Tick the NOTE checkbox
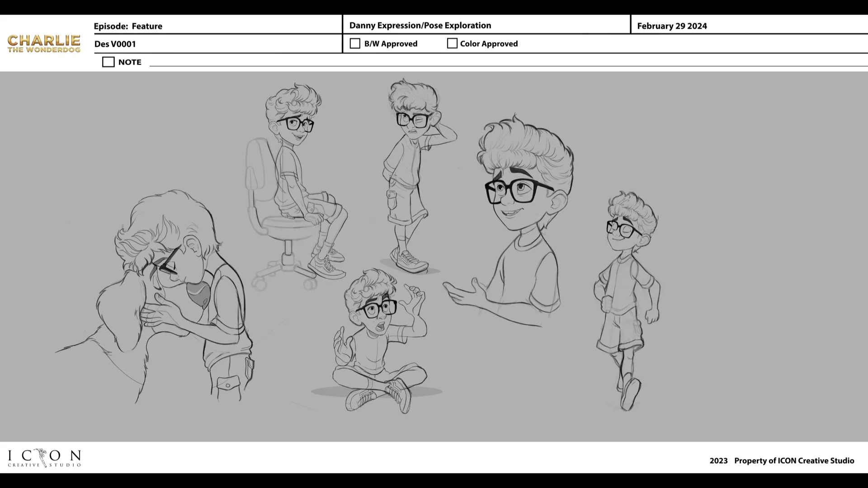This screenshot has height=488, width=868. click(108, 62)
